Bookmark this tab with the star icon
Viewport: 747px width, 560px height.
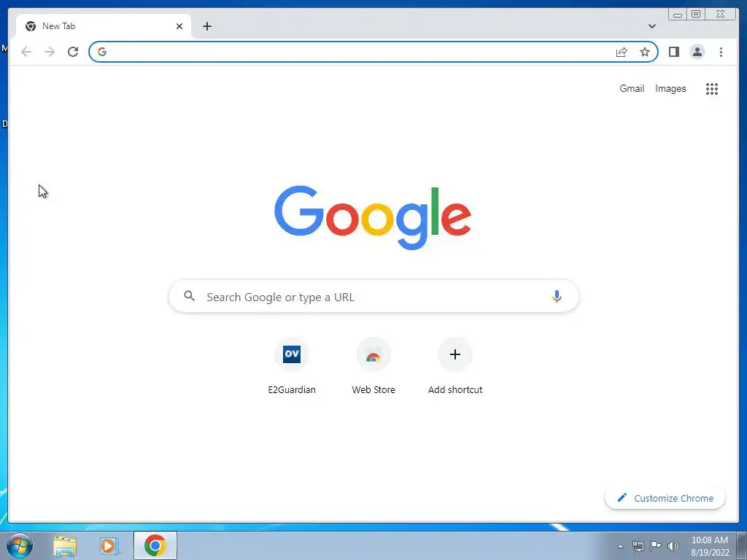645,52
